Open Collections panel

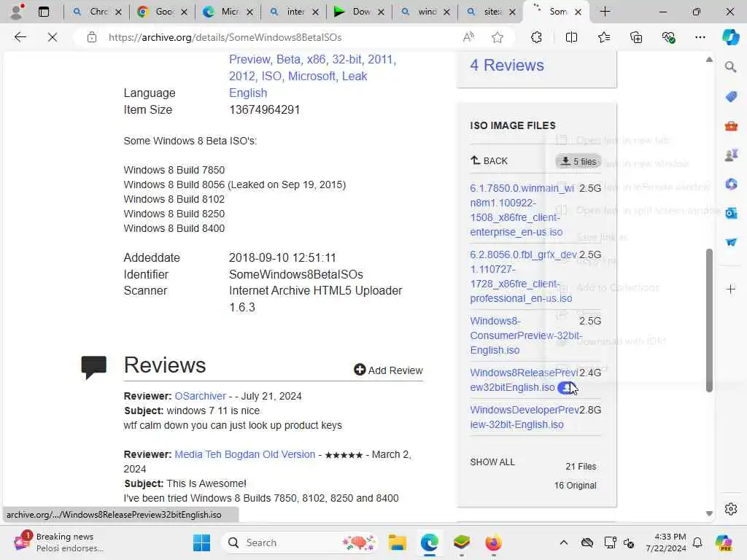click(636, 37)
